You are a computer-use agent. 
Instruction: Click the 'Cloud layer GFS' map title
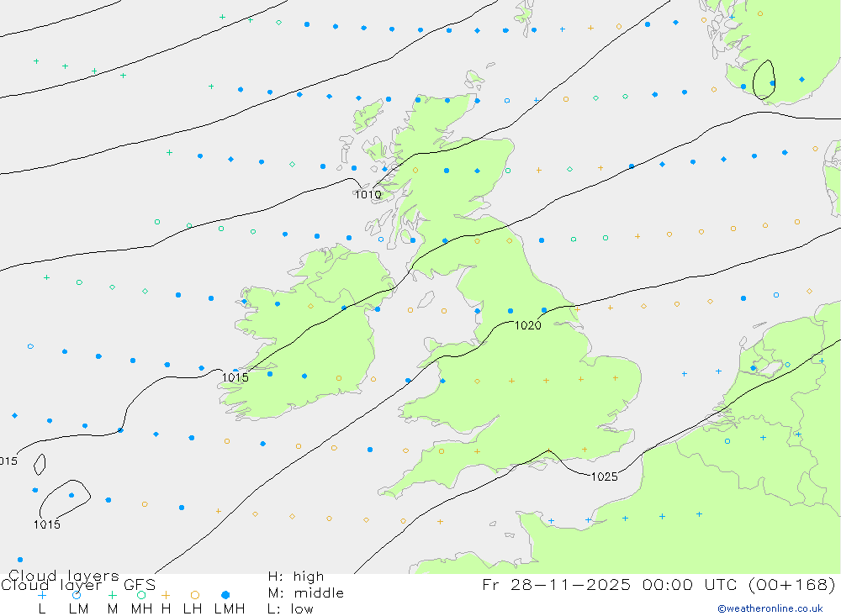78,585
